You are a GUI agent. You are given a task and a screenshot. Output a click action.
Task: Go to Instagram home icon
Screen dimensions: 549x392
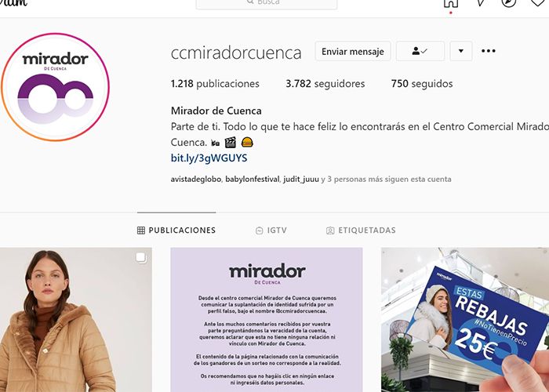coord(451,3)
